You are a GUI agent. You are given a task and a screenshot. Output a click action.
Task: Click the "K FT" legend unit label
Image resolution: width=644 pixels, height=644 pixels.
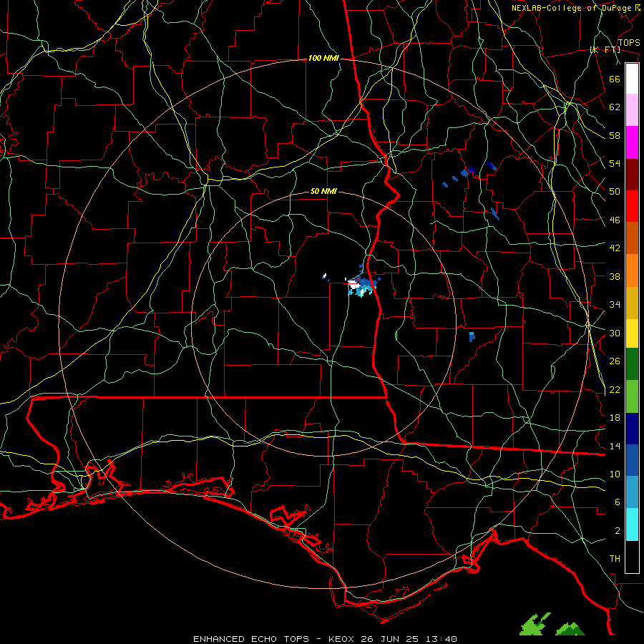[x=605, y=50]
